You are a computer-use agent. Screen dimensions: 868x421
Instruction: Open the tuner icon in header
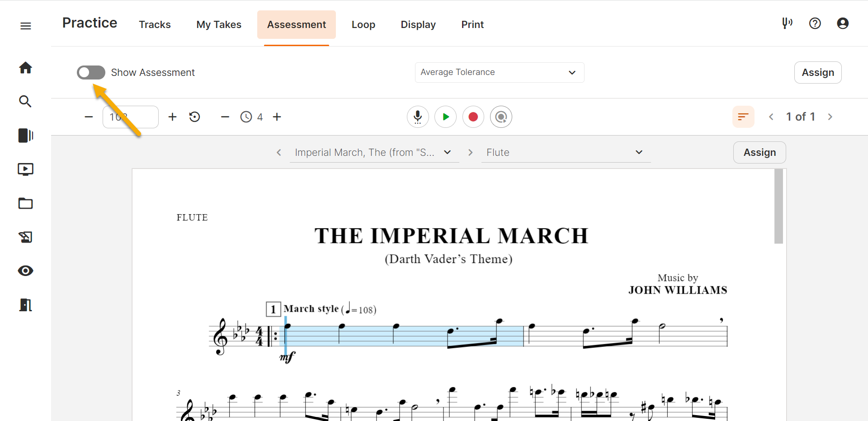(x=787, y=23)
